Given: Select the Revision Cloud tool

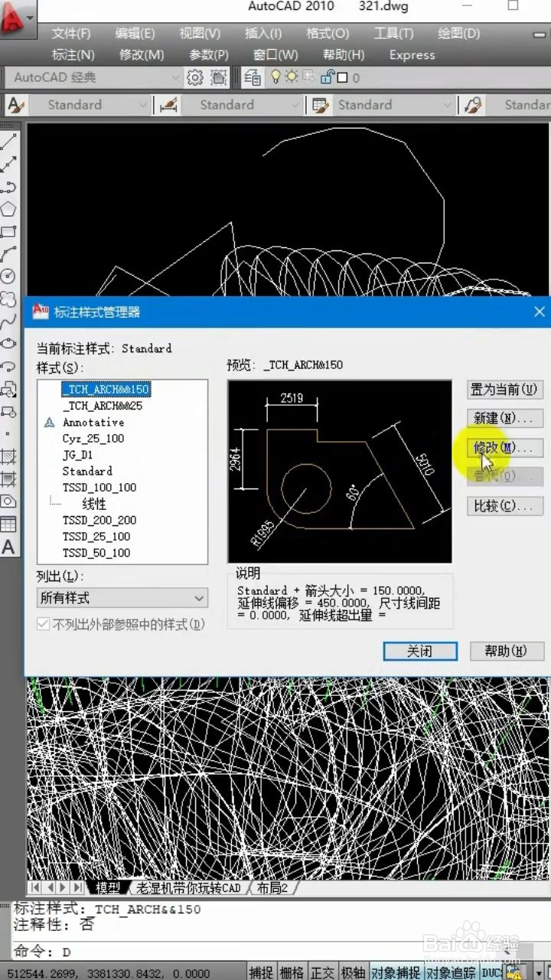Looking at the screenshot, I should point(8,299).
